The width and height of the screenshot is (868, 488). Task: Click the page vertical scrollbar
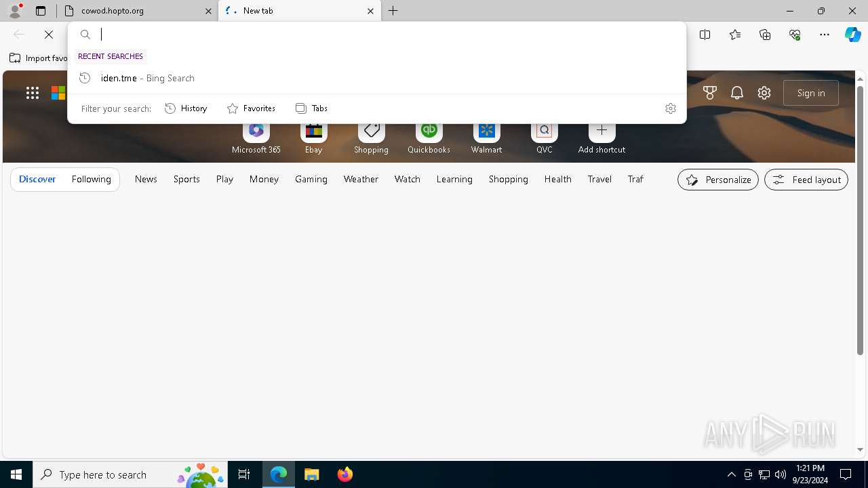[861, 220]
